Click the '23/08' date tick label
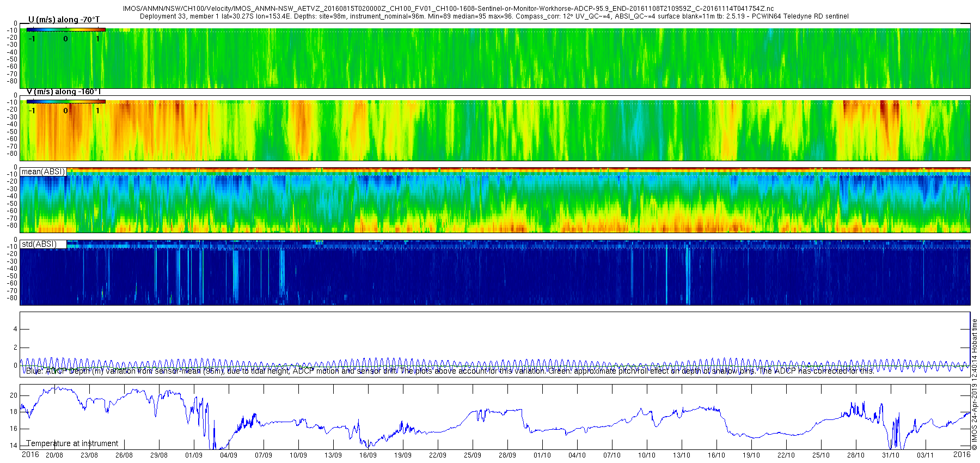 [89, 455]
